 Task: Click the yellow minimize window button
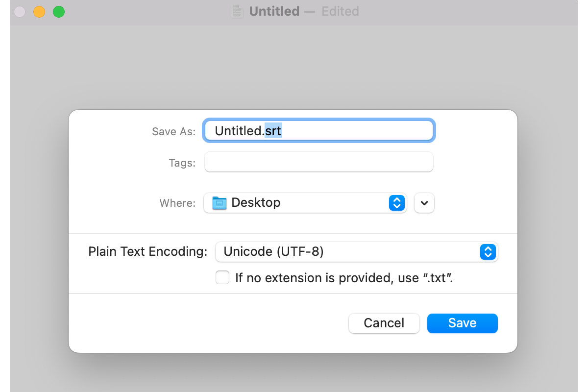[39, 12]
